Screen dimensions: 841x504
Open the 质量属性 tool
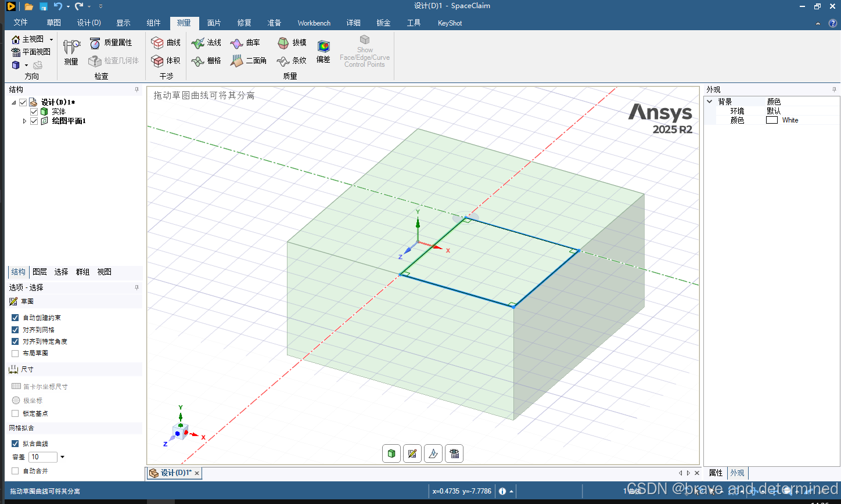coord(112,42)
